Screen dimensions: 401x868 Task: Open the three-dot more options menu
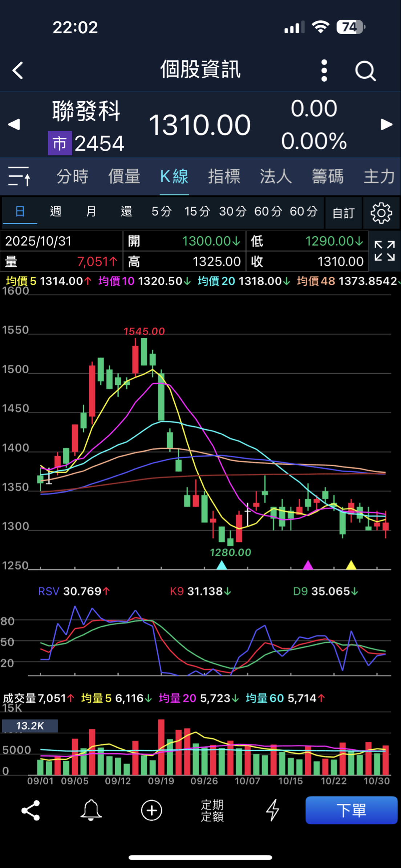324,70
